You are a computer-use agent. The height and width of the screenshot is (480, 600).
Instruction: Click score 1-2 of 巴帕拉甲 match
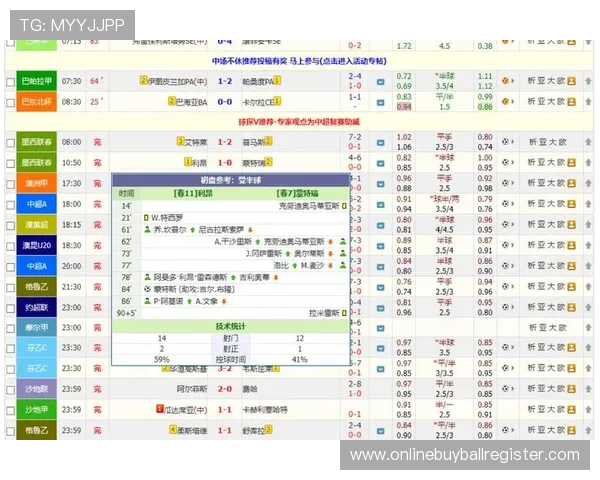tap(225, 81)
